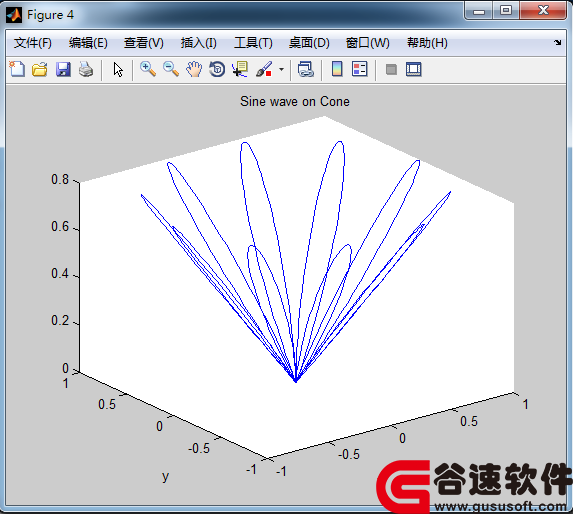This screenshot has height=514, width=573.
Task: Click the Link Plot icon
Action: 306,69
